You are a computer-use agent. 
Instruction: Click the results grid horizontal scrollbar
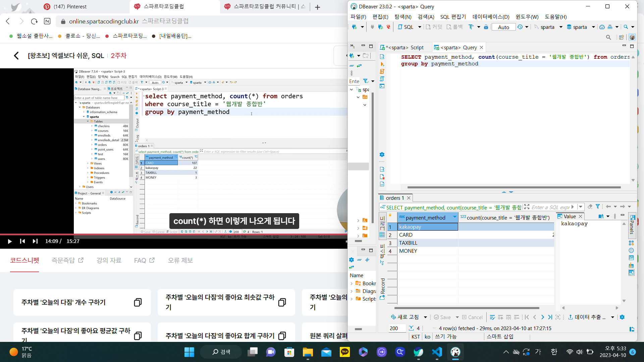(x=466, y=308)
